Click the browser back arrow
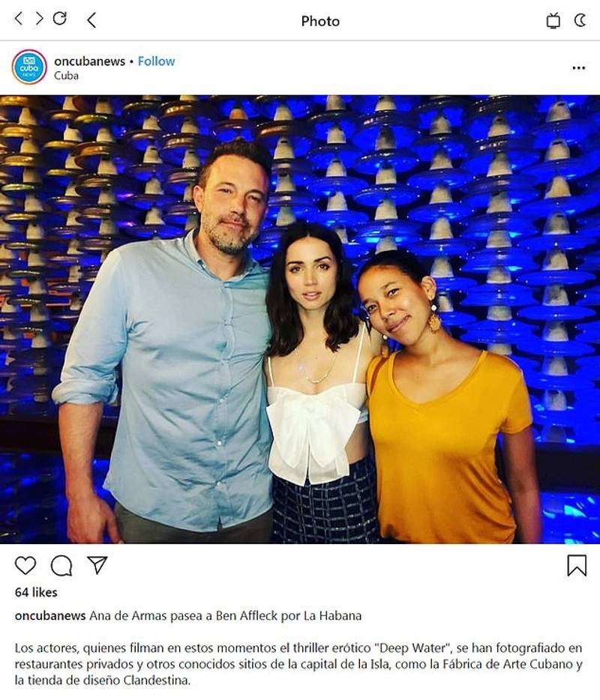Screen dimensions: 600x700 18,19
